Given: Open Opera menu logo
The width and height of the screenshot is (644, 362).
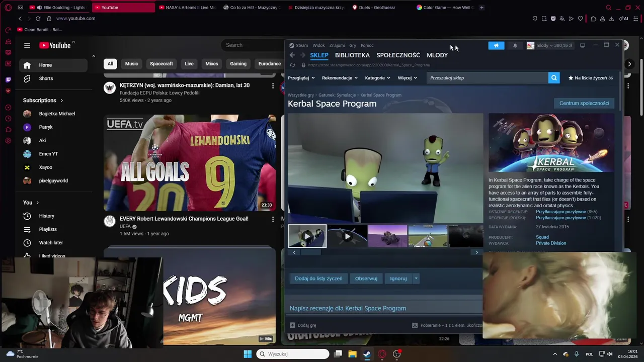Looking at the screenshot, I should coord(8,8).
